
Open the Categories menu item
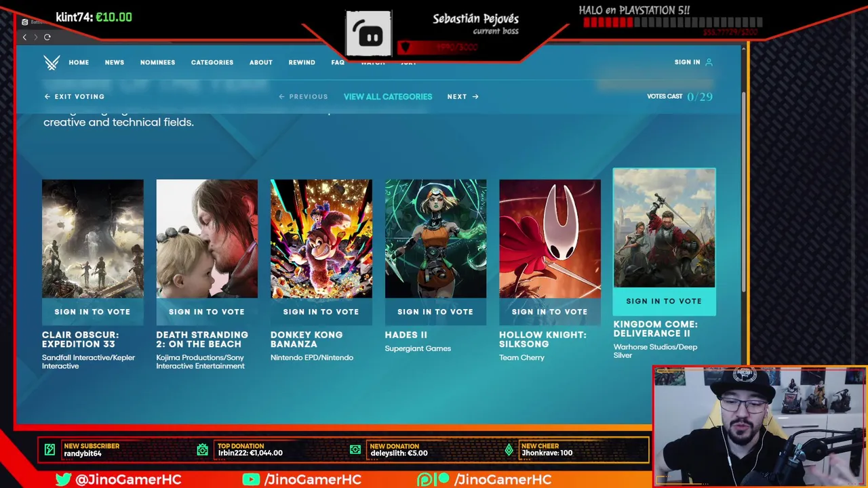212,62
